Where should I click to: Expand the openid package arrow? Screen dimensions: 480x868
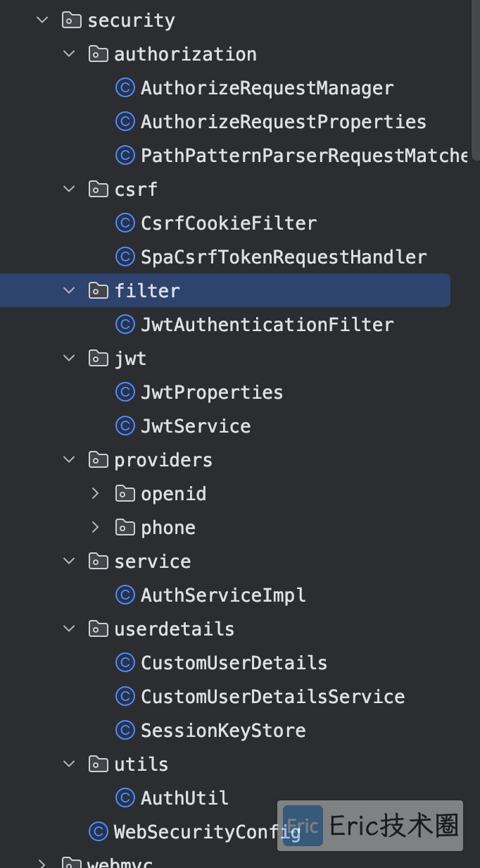(96, 494)
